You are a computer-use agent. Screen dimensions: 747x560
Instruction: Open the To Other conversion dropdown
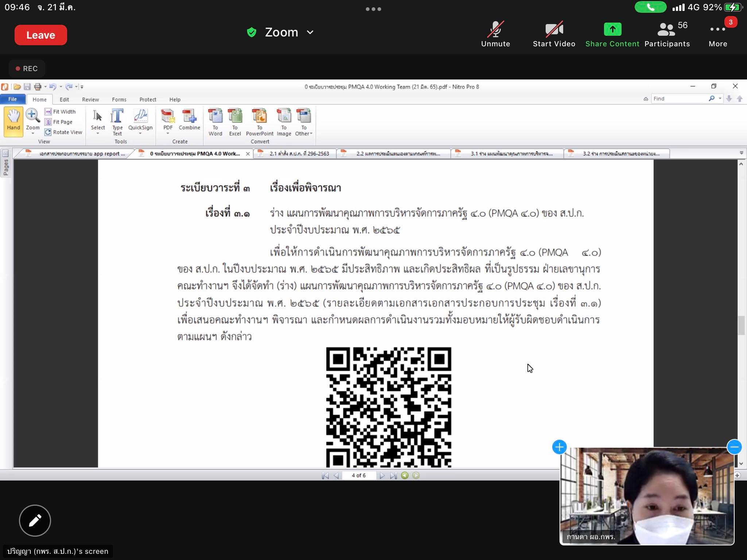[304, 122]
